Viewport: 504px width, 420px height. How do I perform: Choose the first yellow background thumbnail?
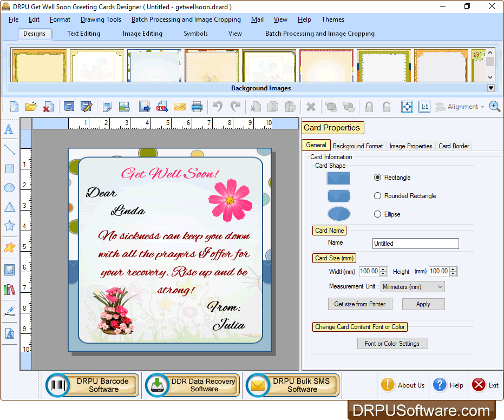coord(39,65)
